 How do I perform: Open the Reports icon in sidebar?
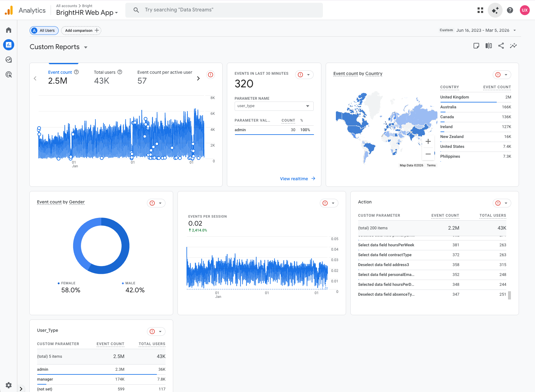coord(9,45)
